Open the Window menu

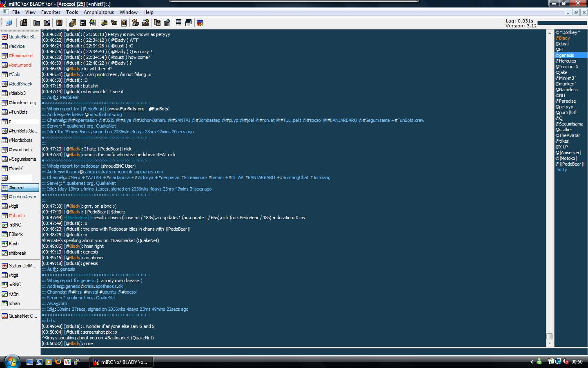click(129, 12)
